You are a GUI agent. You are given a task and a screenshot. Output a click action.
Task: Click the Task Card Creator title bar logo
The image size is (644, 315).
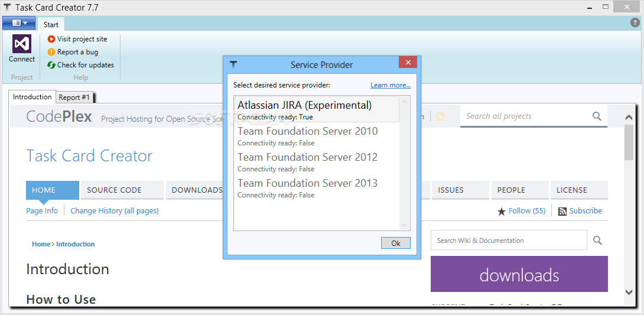pyautogui.click(x=7, y=8)
